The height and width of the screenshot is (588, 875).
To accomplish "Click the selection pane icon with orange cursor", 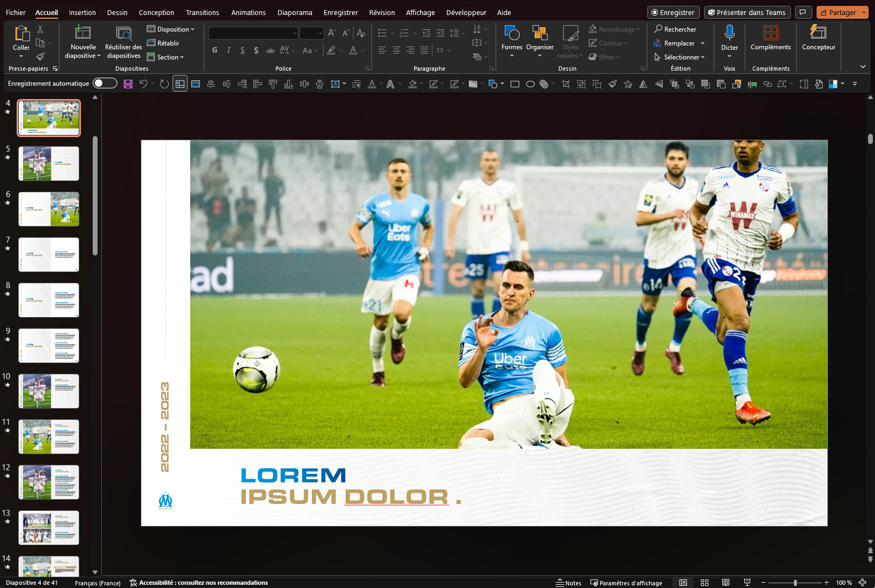I will (x=737, y=84).
